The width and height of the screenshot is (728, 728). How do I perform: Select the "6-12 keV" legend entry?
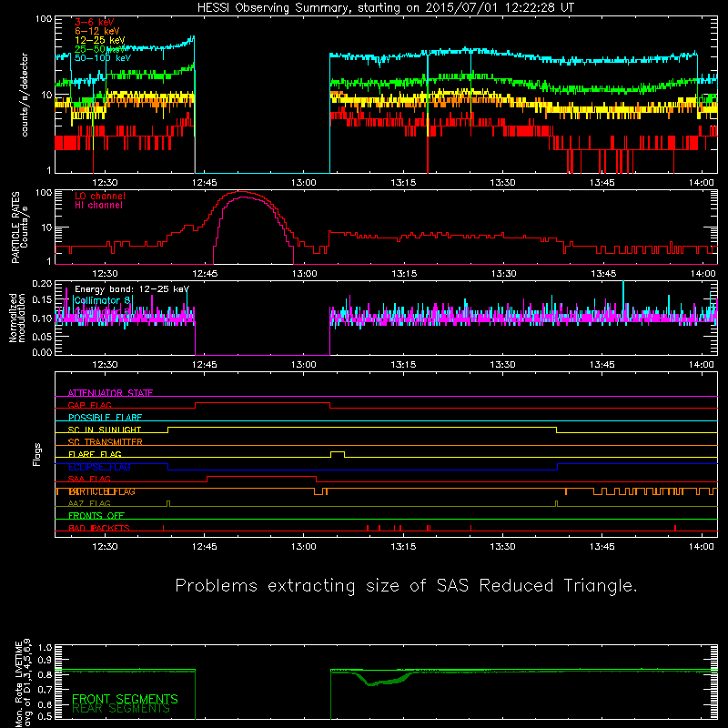(x=97, y=31)
